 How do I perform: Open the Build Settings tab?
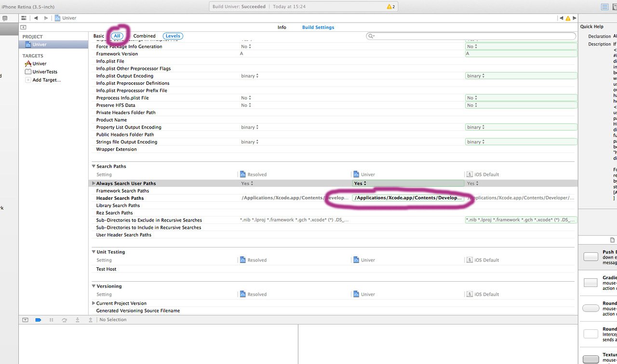pyautogui.click(x=318, y=27)
